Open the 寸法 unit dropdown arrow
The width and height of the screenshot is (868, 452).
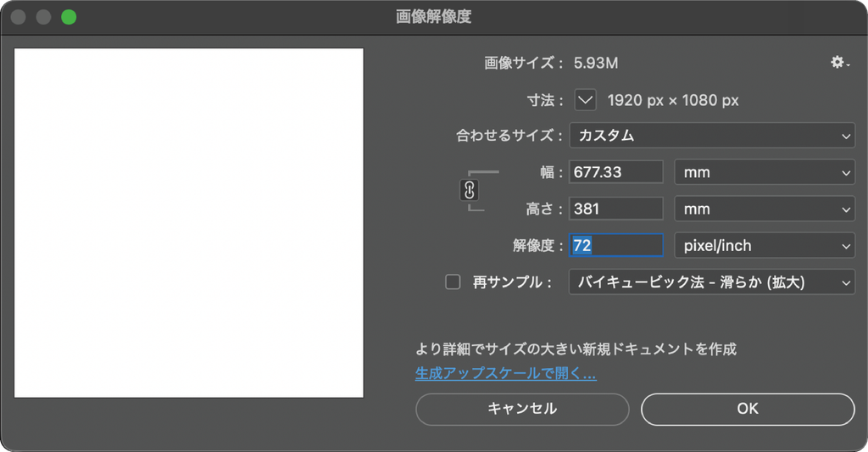[x=585, y=100]
